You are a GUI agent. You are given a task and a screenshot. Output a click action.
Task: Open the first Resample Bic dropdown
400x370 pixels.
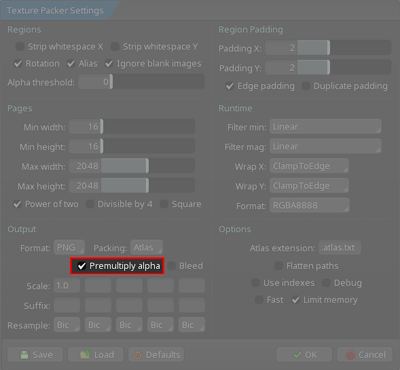(67, 325)
